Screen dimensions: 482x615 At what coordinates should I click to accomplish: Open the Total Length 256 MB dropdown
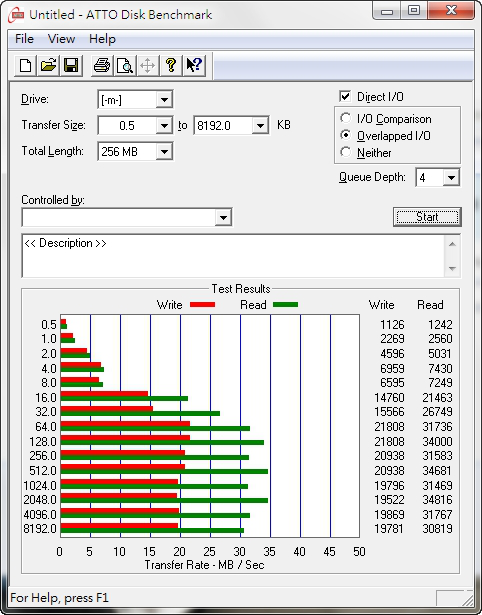(x=164, y=152)
